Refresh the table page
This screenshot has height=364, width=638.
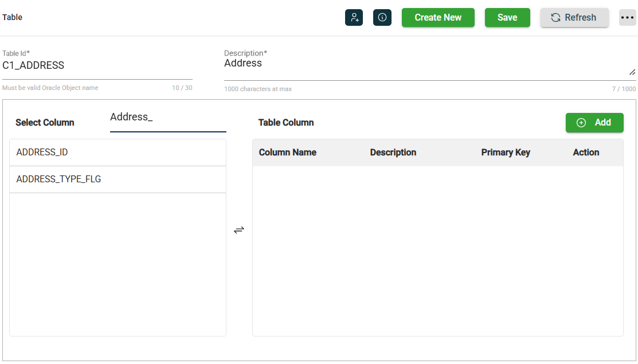click(574, 18)
